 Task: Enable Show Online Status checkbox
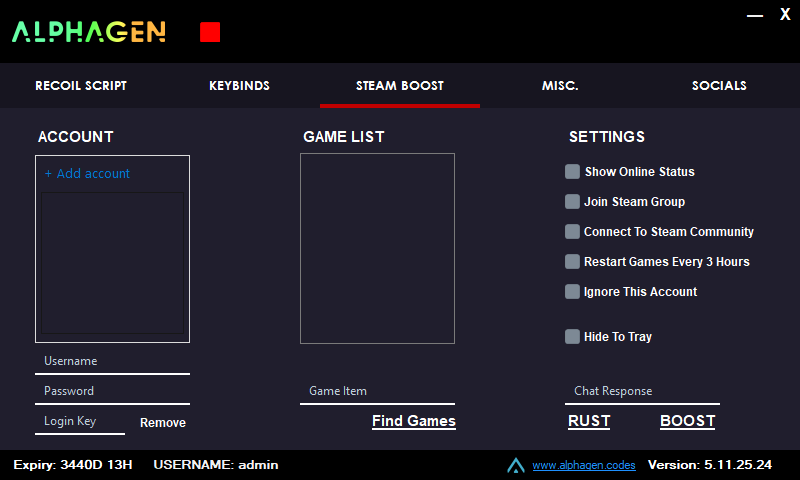pos(573,172)
